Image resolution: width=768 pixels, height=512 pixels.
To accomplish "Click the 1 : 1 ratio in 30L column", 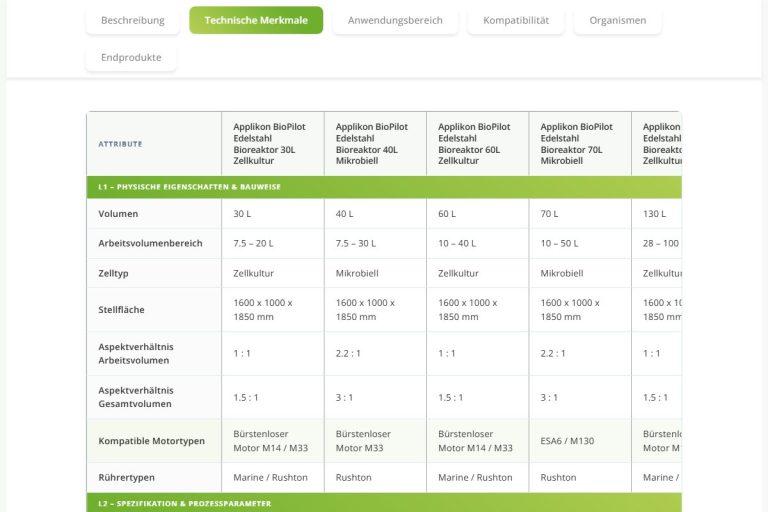I will point(273,353).
